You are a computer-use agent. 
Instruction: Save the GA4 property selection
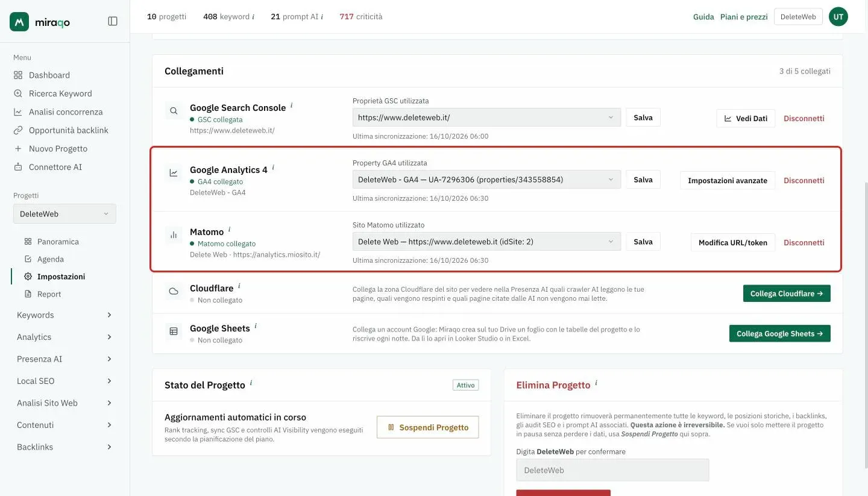[x=643, y=180]
